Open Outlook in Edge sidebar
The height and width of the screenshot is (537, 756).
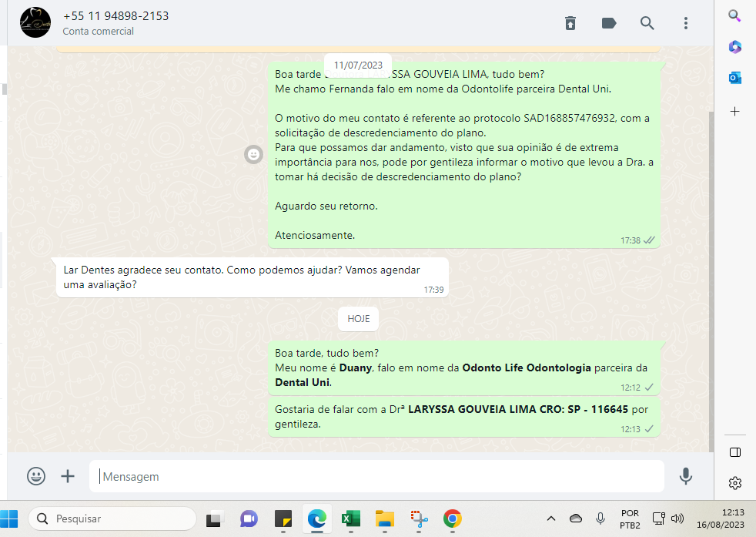734,77
